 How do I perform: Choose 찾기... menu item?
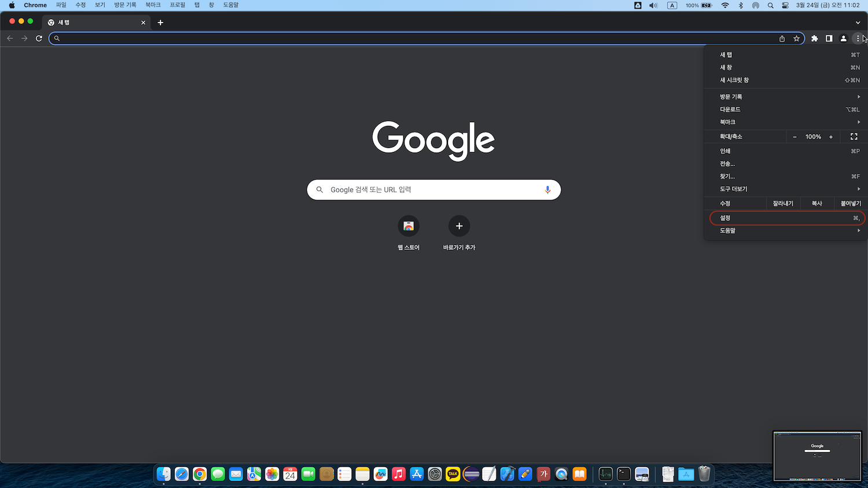coord(786,176)
